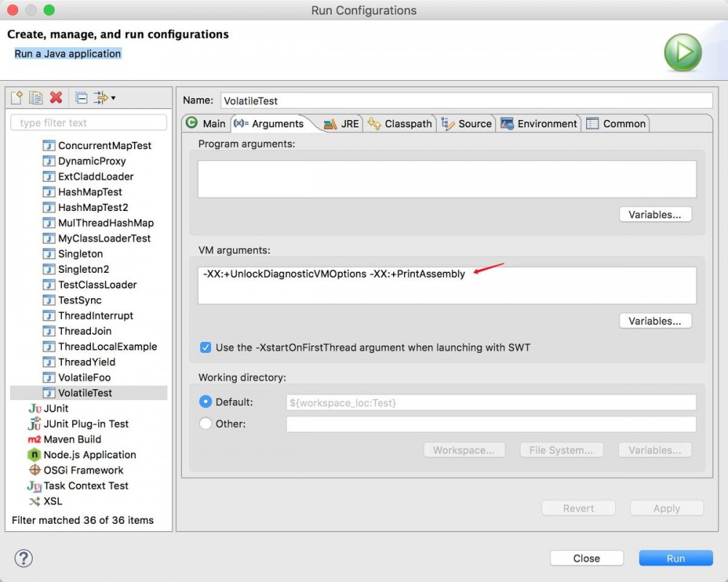Click the File System... button
The height and width of the screenshot is (582, 728).
tap(561, 450)
